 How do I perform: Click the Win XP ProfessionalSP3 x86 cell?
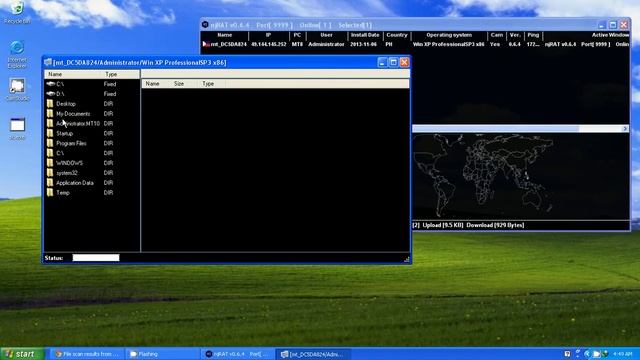(448, 44)
